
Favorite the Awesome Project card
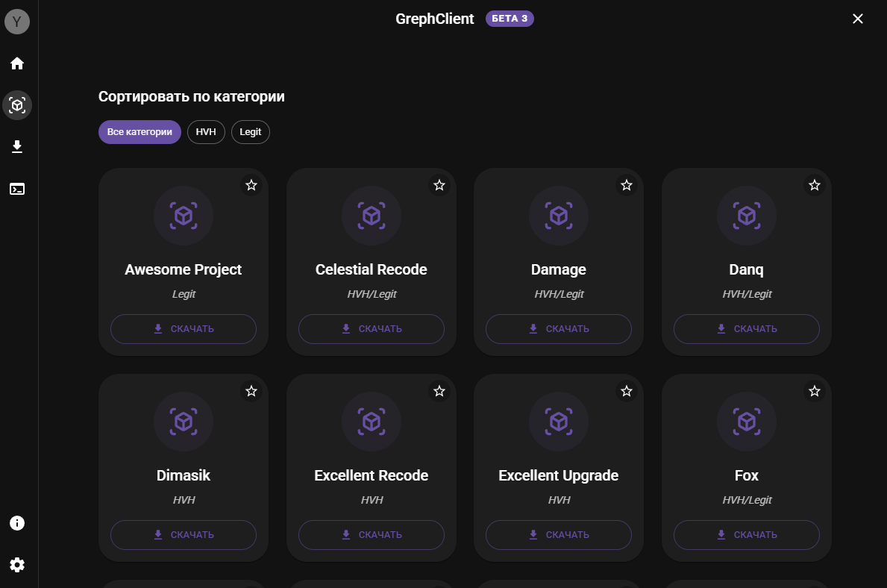251,185
